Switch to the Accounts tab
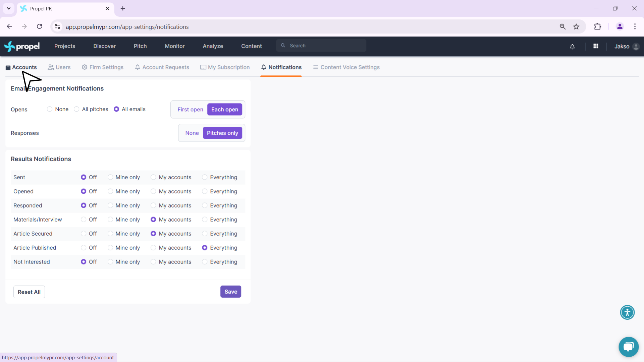This screenshot has height=362, width=644. (21, 67)
